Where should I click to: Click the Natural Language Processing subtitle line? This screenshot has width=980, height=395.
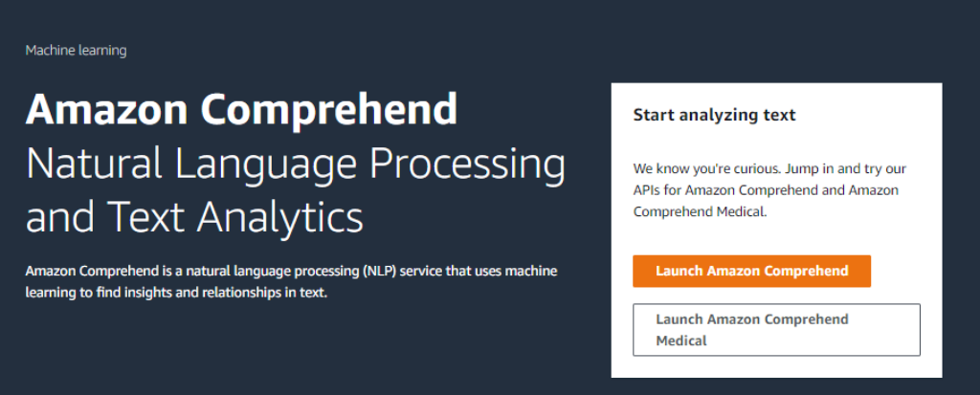pyautogui.click(x=296, y=165)
